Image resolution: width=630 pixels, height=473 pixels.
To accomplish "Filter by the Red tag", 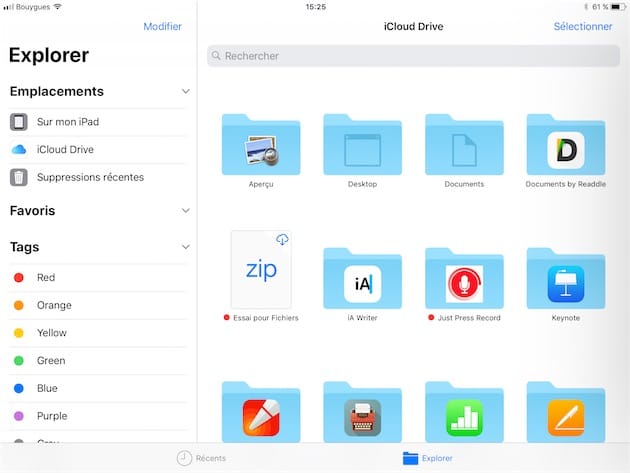I will (x=98, y=278).
